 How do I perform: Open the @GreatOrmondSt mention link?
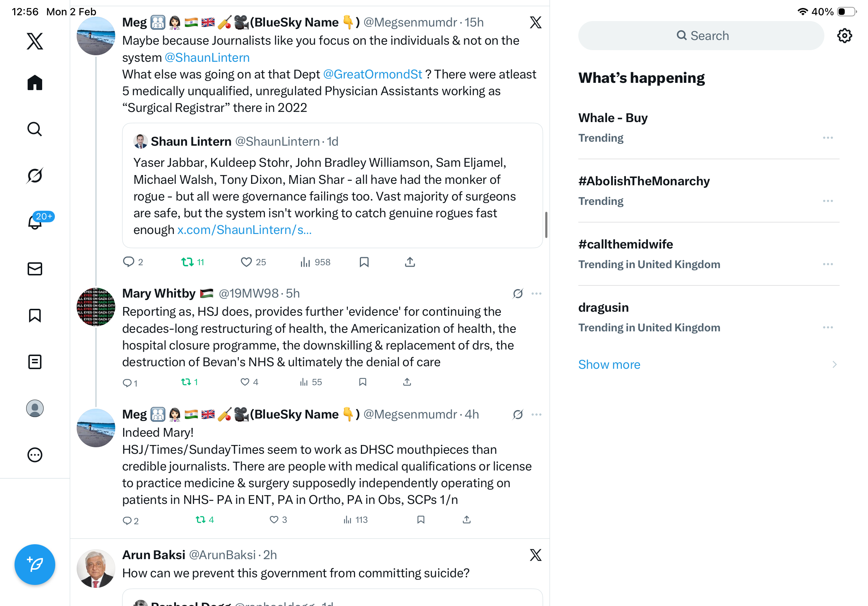372,74
